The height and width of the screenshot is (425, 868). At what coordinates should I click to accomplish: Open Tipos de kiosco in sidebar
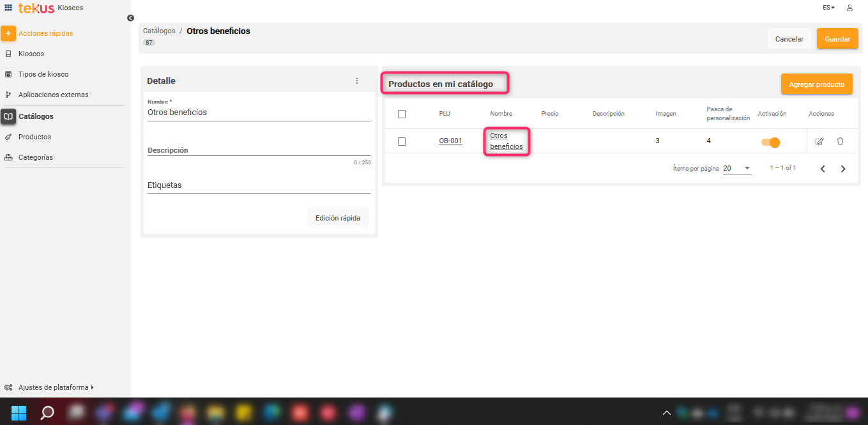[x=43, y=74]
